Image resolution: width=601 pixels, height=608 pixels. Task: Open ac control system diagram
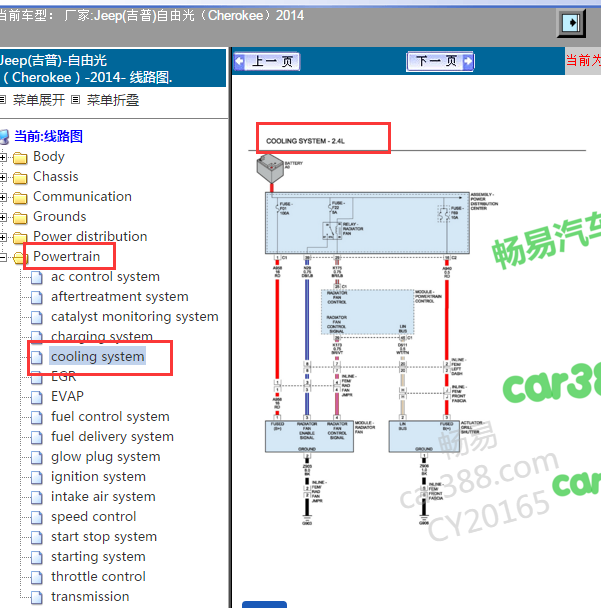(x=105, y=276)
